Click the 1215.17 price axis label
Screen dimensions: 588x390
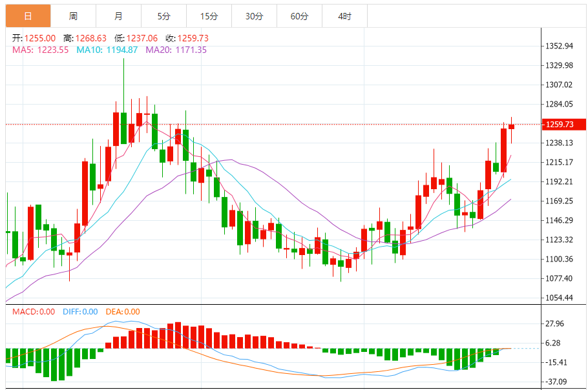point(559,162)
